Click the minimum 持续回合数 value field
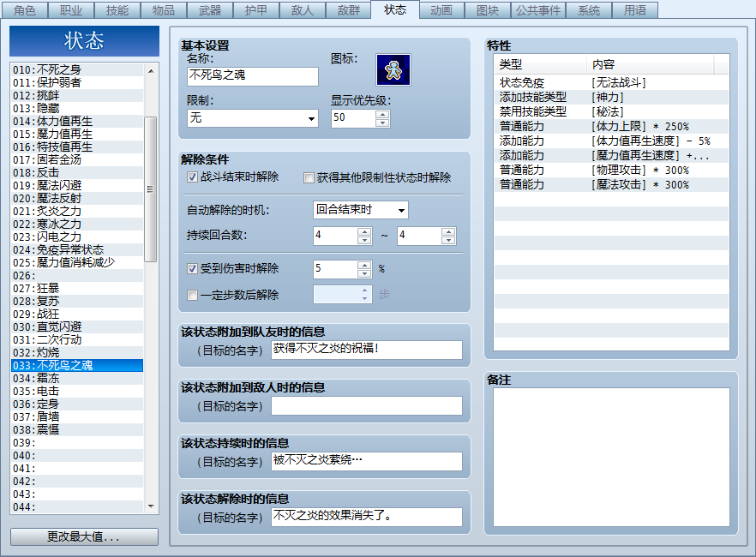756x557 pixels. (336, 236)
